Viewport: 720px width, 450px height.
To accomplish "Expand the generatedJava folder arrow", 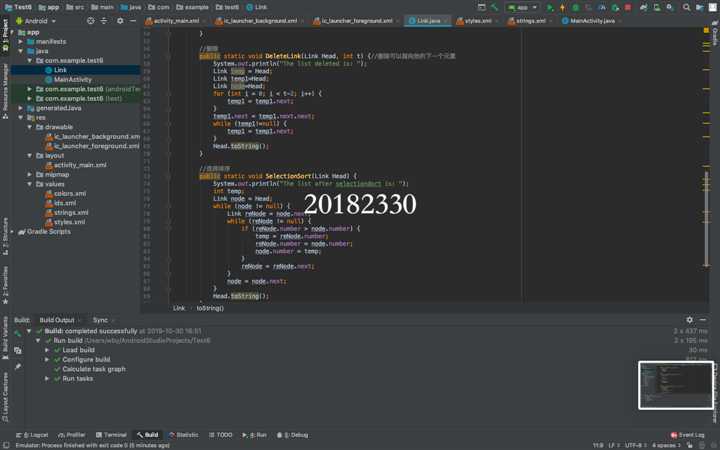I will point(21,108).
